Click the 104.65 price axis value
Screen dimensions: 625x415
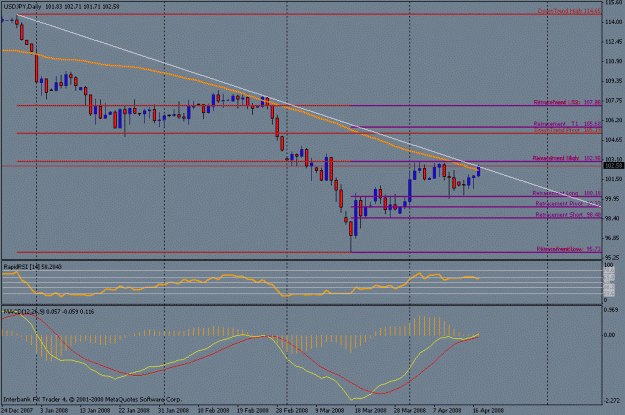613,140
